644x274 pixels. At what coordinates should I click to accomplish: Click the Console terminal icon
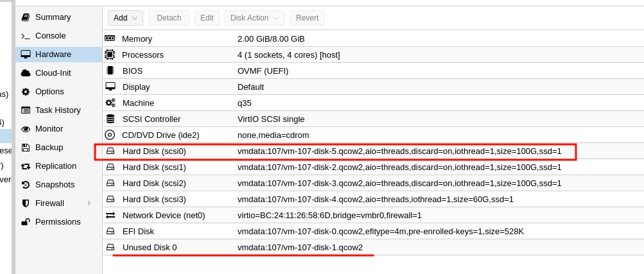(26, 36)
